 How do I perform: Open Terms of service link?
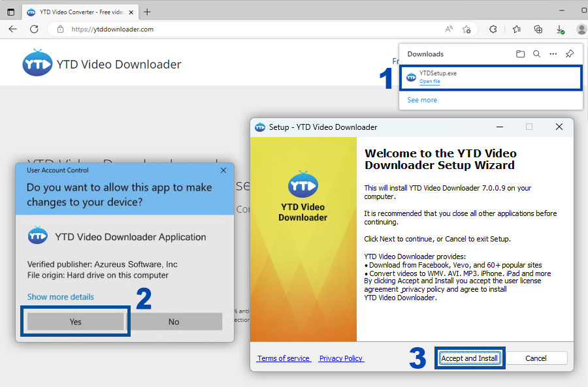(x=284, y=358)
